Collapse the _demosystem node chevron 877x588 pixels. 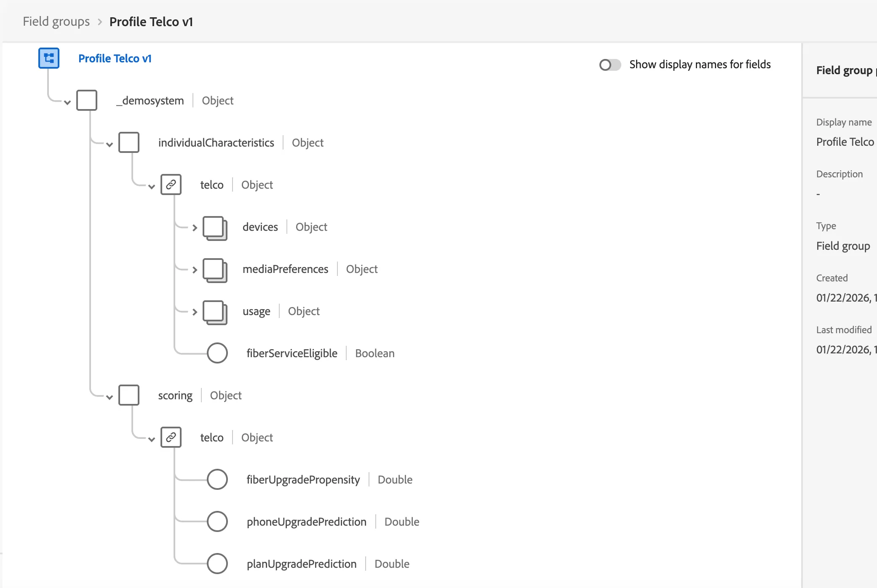click(67, 102)
